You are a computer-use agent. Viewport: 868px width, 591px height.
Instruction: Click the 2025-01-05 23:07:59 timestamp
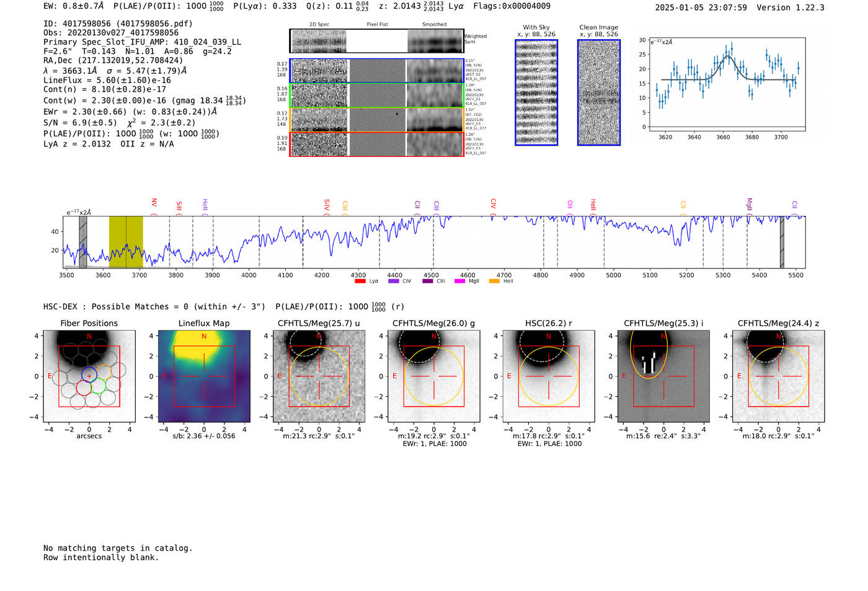(701, 8)
